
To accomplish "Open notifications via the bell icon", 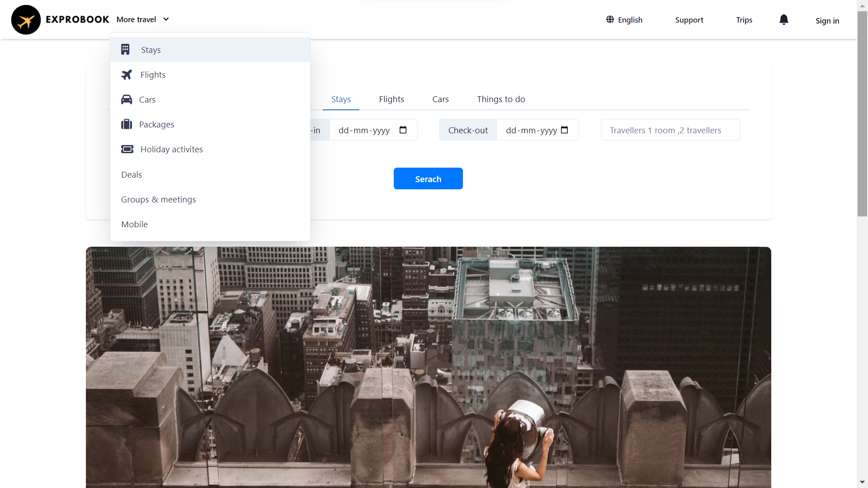I will (x=783, y=19).
